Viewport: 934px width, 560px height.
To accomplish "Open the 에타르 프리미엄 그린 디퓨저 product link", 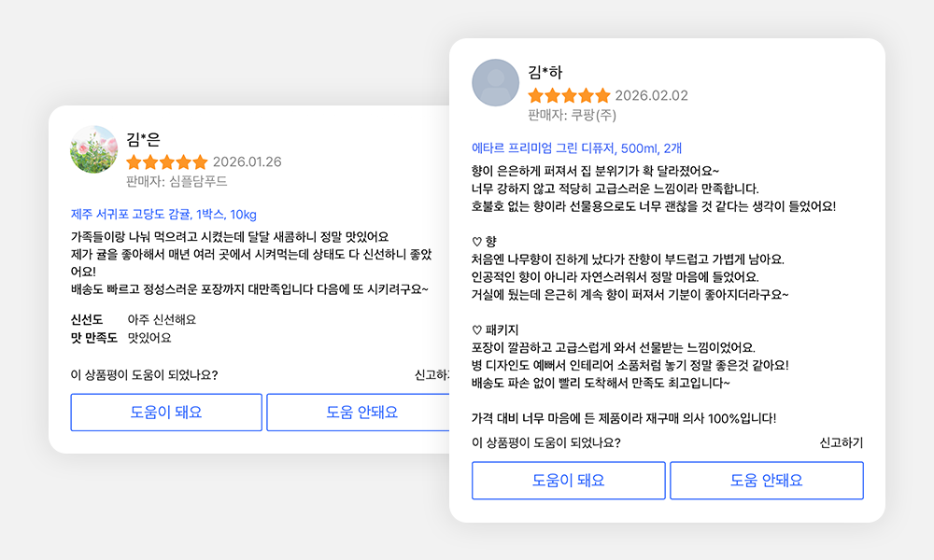I will click(x=577, y=147).
